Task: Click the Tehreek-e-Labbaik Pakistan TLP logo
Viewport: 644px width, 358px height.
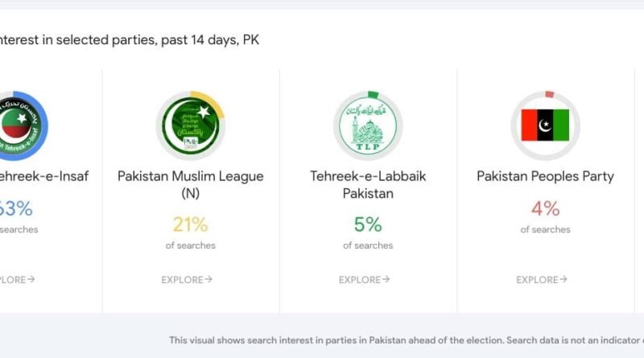Action: (368, 126)
